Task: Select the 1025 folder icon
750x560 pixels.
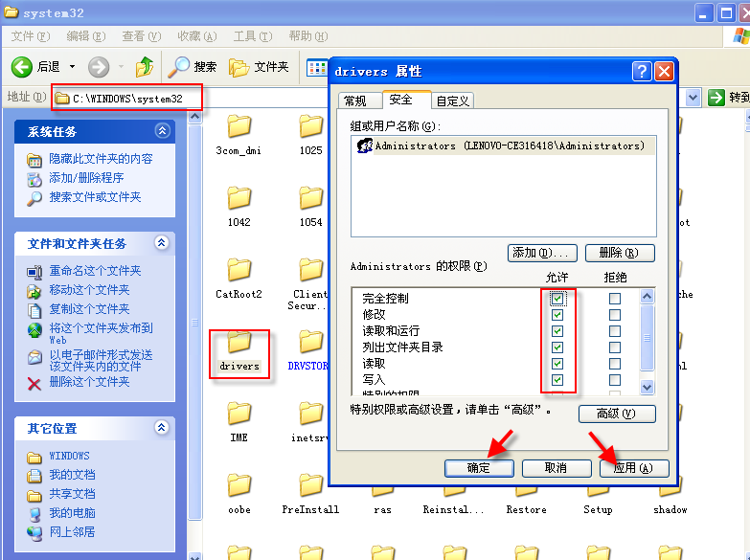Action: pos(310,126)
